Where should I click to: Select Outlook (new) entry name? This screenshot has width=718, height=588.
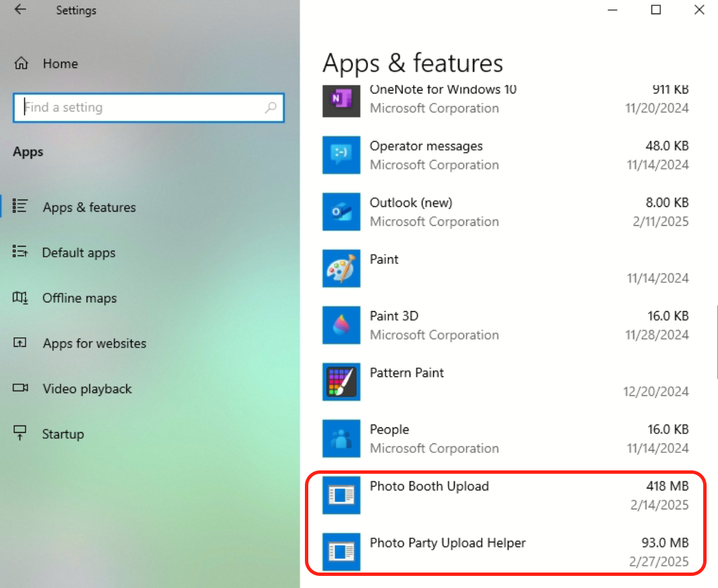point(411,202)
